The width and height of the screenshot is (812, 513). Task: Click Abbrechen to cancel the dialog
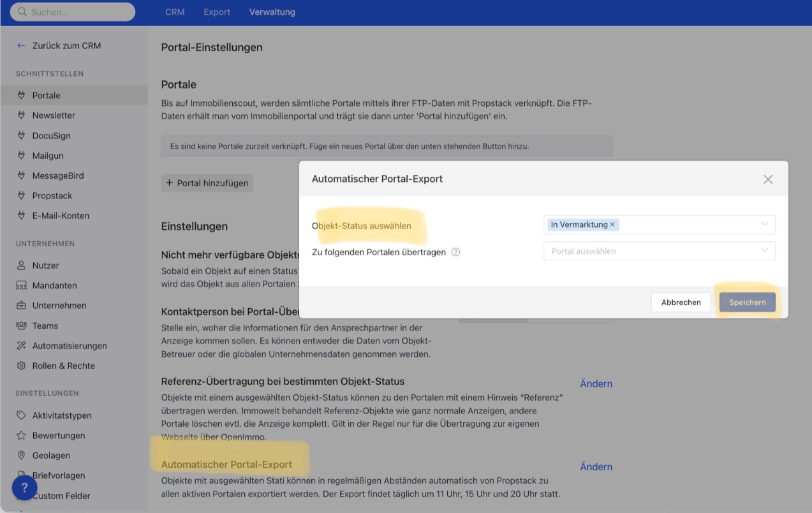681,302
